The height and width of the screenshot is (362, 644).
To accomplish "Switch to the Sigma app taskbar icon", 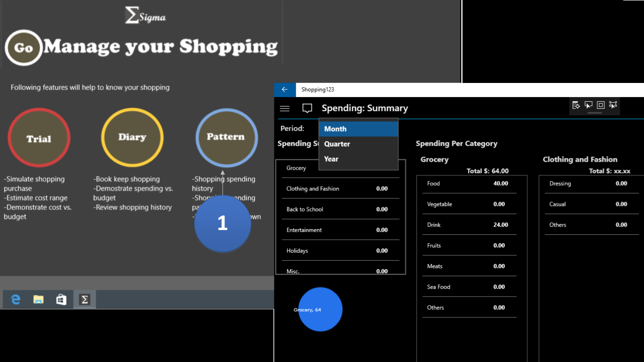I will click(84, 299).
